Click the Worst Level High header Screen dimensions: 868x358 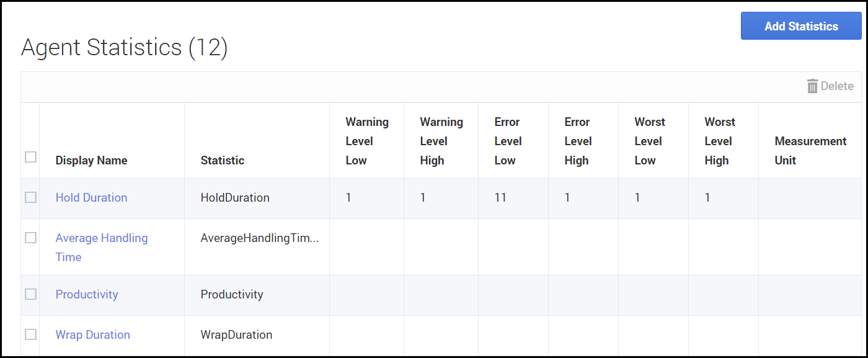coord(719,141)
